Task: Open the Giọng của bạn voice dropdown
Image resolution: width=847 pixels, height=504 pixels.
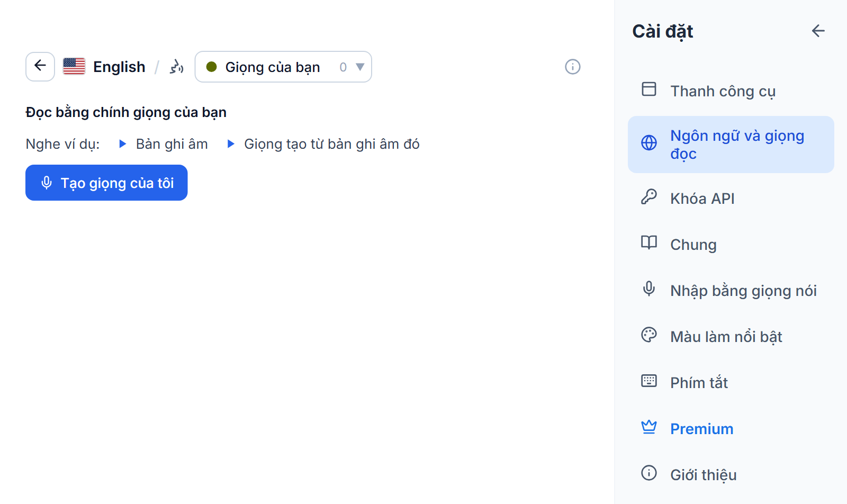Action: (x=283, y=67)
